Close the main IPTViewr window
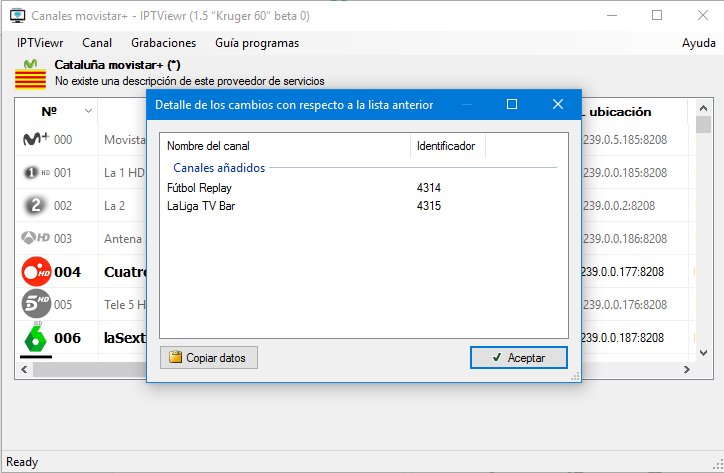Screen dimensions: 724x473 point(702,15)
